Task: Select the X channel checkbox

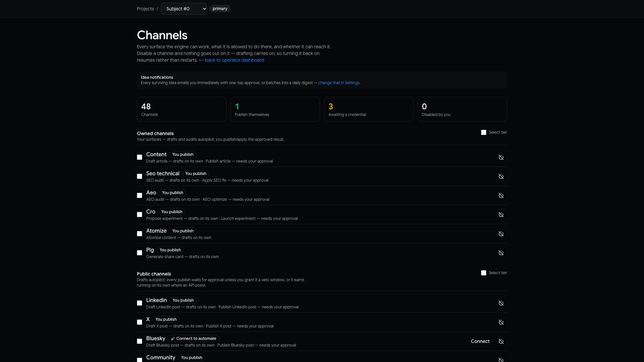Action: [x=140, y=322]
